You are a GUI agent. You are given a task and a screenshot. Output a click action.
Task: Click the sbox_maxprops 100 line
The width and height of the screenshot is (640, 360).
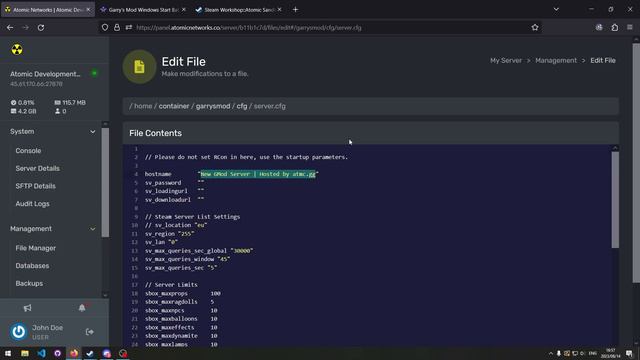point(182,293)
